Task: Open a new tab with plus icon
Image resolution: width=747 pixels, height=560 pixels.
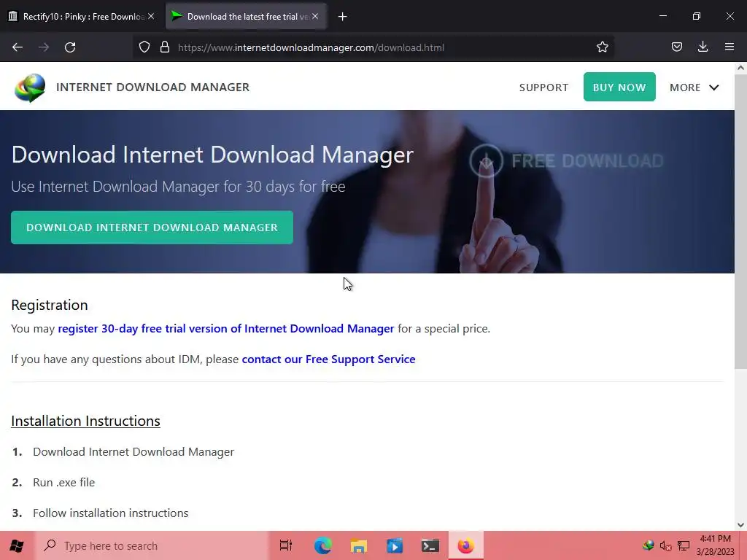Action: pyautogui.click(x=343, y=17)
